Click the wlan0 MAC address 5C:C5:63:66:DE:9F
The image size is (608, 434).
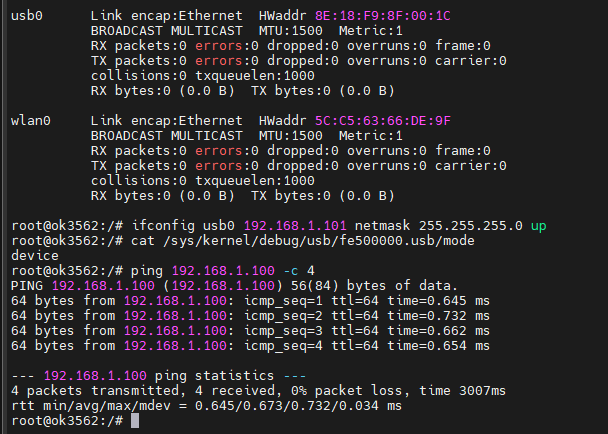(x=383, y=121)
